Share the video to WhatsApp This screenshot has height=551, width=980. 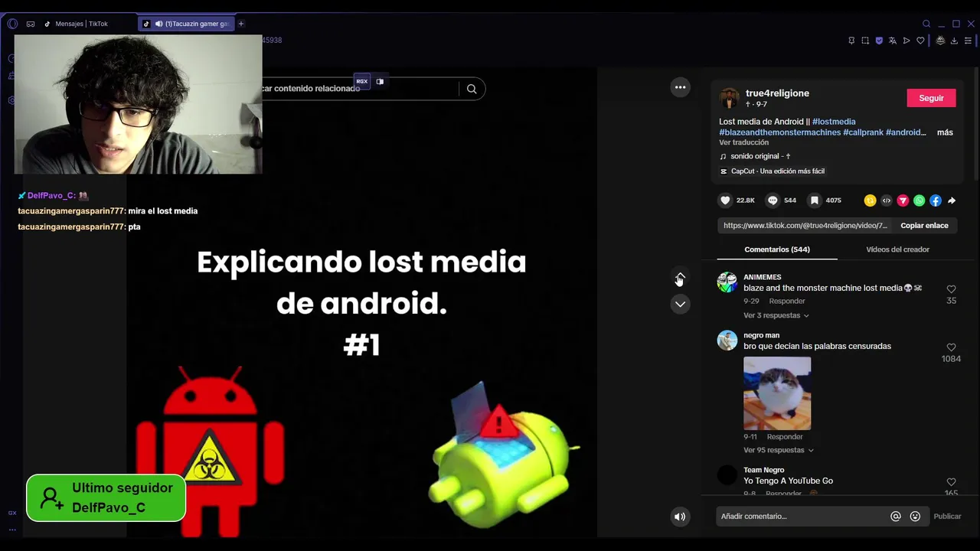tap(919, 201)
